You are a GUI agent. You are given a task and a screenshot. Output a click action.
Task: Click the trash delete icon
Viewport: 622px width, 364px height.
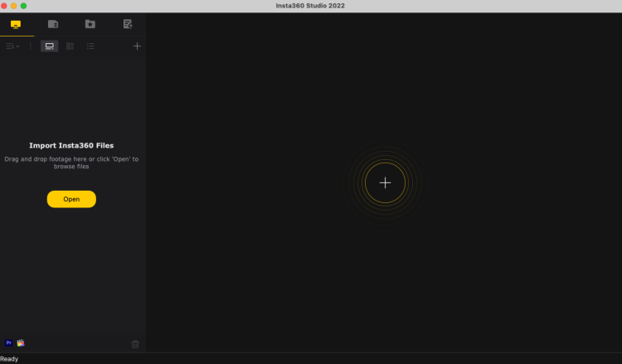tap(135, 344)
